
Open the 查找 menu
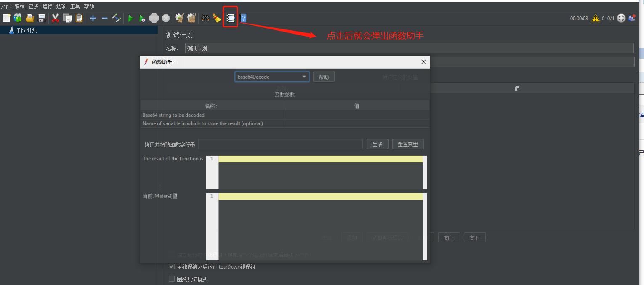click(x=34, y=6)
